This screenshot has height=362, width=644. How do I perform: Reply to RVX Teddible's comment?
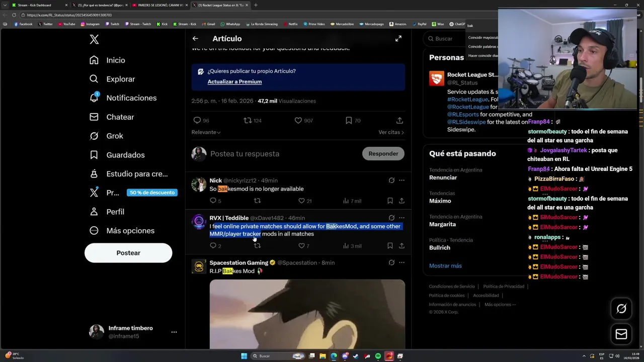tap(215, 246)
